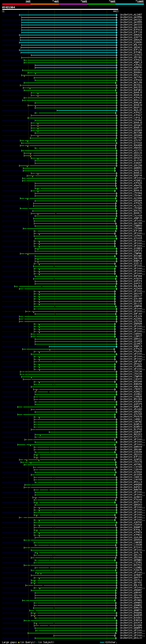Open hit UniRef100_Q41399
Screen dimensions: 146x644
pyautogui.click(x=131, y=223)
